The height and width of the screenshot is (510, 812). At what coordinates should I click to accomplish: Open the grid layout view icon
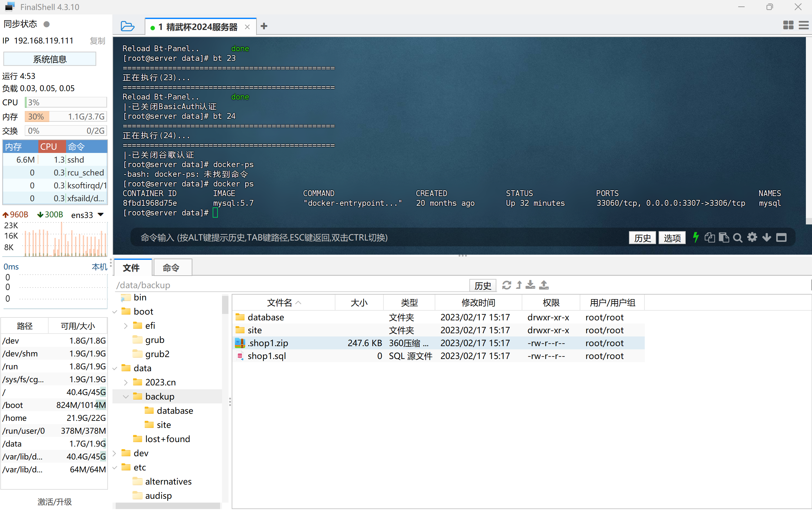(788, 25)
